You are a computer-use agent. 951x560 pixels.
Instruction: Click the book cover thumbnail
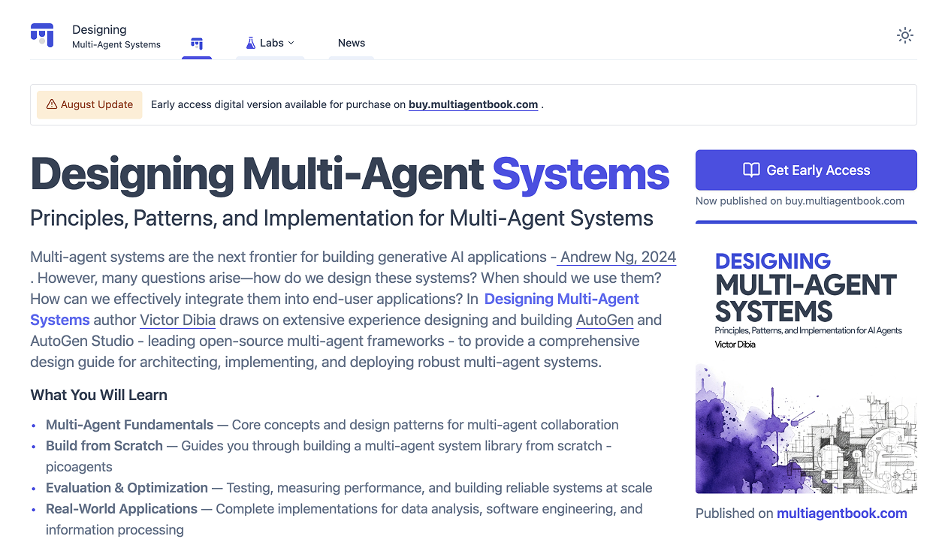click(806, 368)
